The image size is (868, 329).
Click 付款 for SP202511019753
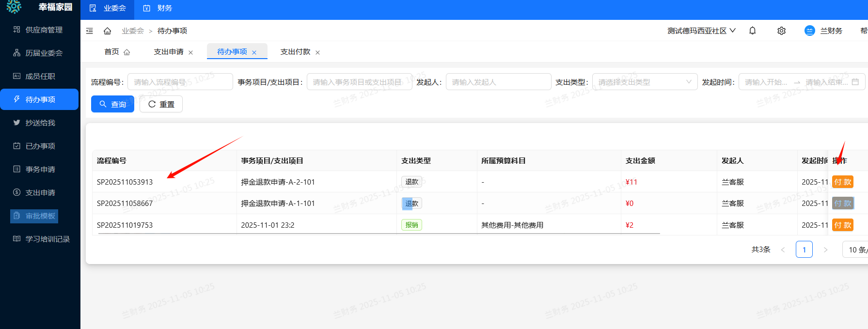[843, 225]
